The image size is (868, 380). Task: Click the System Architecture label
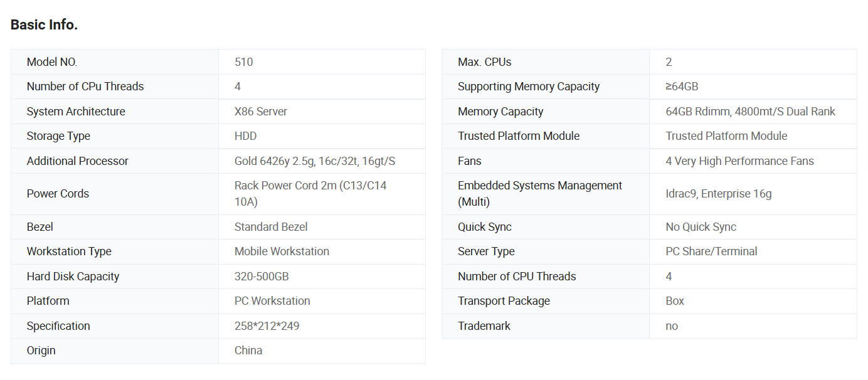76,112
